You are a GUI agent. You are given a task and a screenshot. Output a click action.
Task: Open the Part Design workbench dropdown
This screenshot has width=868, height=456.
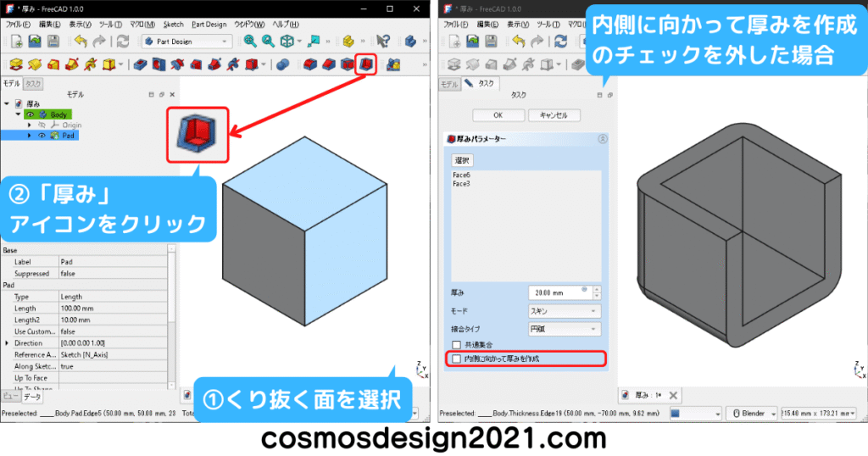(187, 41)
